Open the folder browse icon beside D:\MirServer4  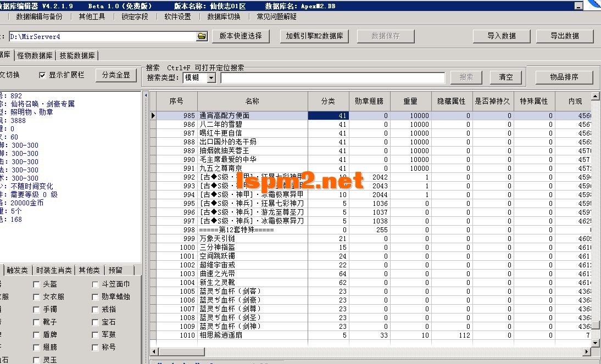202,36
